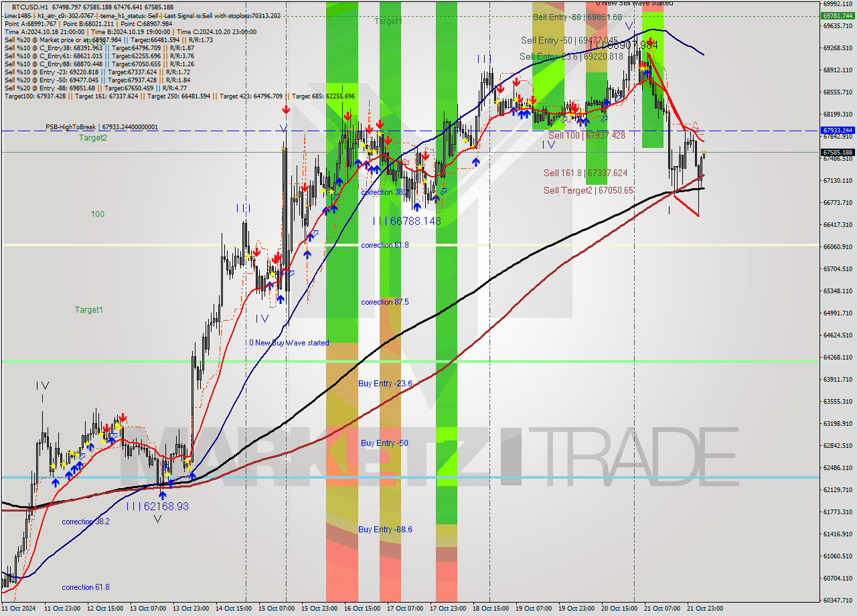Viewport: 857px width, 616px height.
Task: Click the '20 Oct 15:00' date axis label
Action: [x=619, y=609]
